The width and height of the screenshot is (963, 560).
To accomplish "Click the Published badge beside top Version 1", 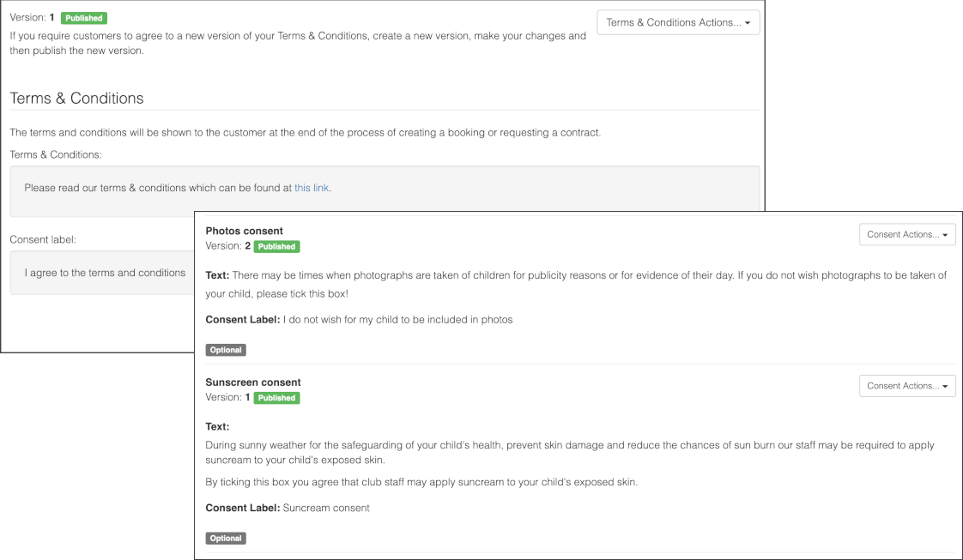I will pos(84,18).
